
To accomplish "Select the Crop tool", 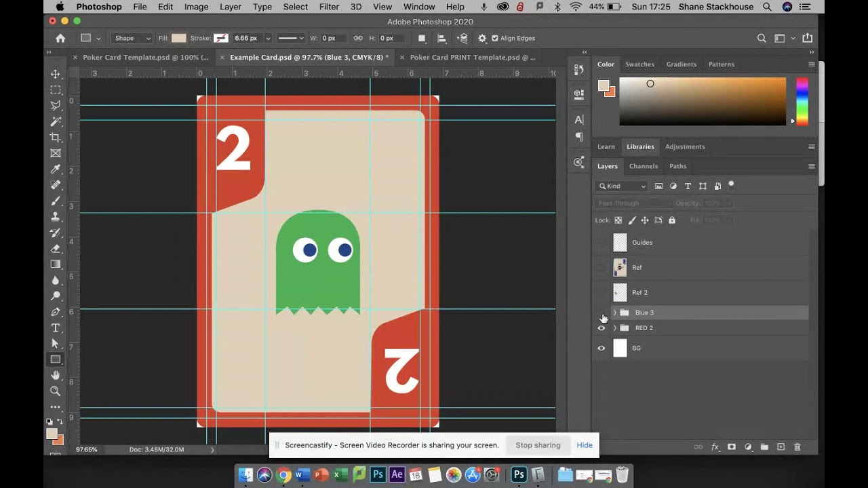I will (x=56, y=138).
